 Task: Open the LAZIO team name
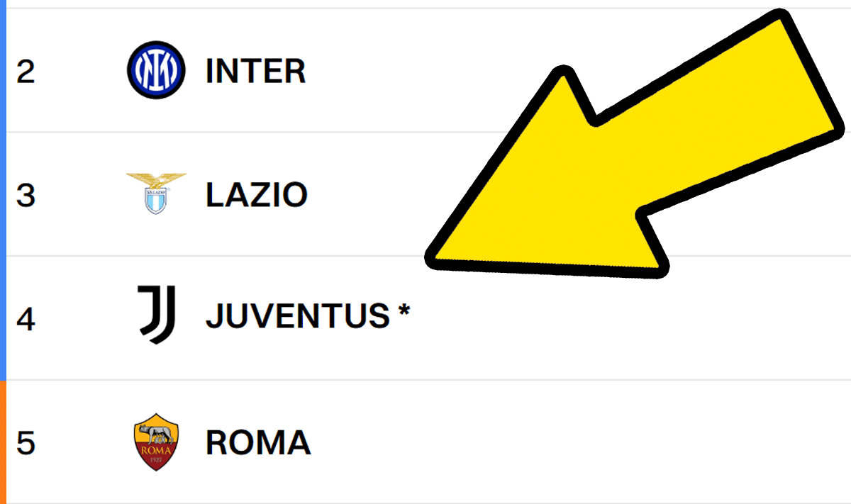[256, 195]
